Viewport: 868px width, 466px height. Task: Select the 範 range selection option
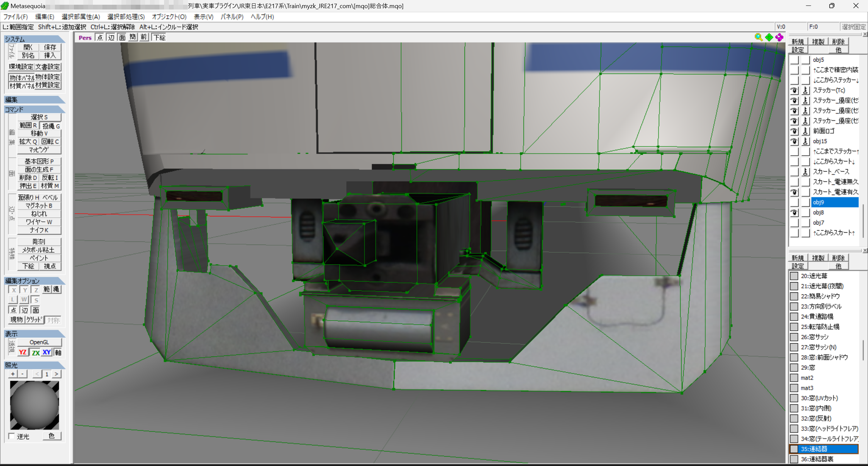click(x=47, y=289)
